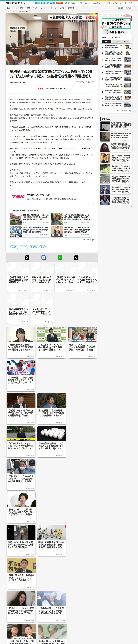138x644 pixels.
Task: Share article on Facebook
Action: pyautogui.click(x=44, y=257)
